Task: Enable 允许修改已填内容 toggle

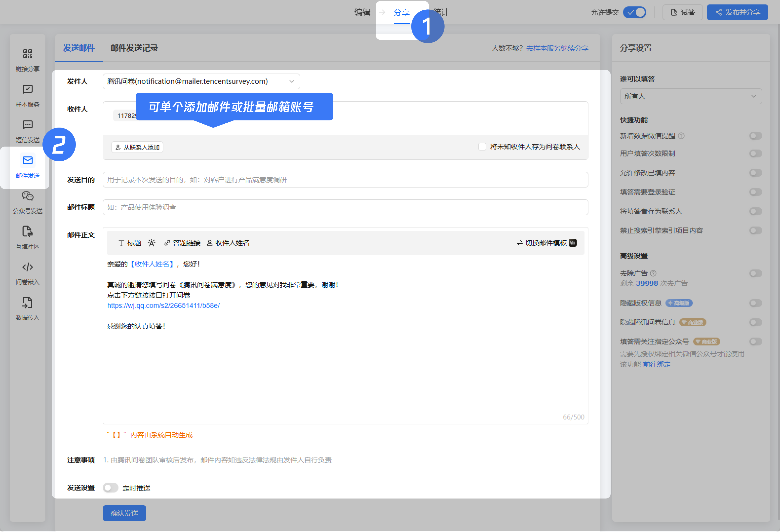Action: (x=756, y=173)
